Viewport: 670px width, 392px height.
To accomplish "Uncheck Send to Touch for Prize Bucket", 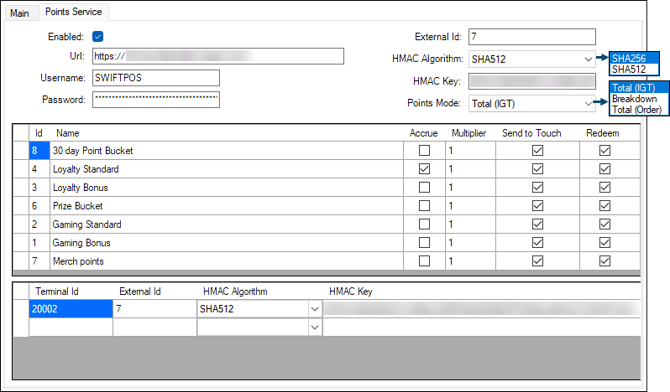I will pos(538,206).
